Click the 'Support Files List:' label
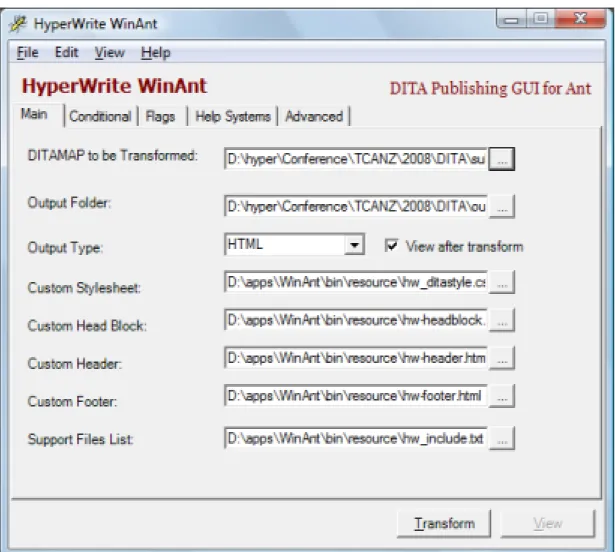 tap(81, 439)
